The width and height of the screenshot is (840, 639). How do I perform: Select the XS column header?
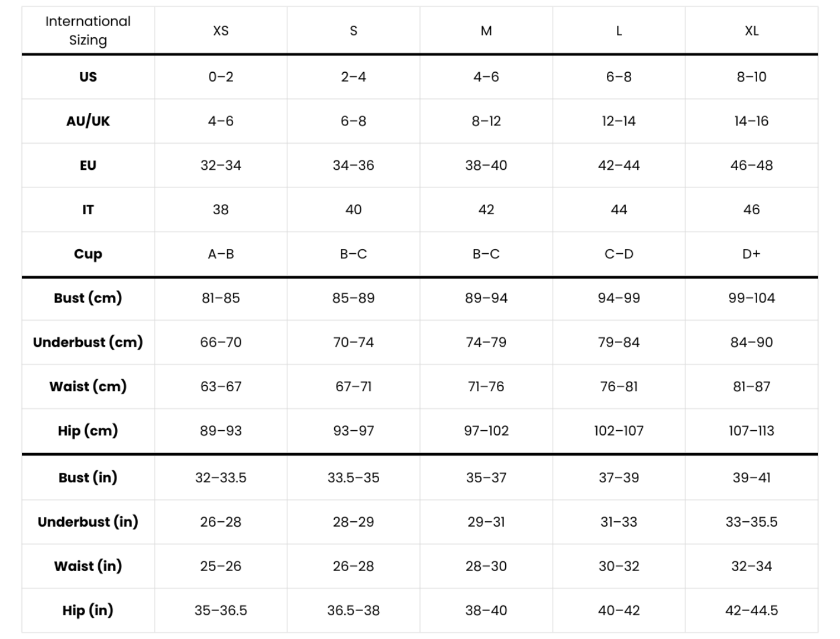pos(221,31)
